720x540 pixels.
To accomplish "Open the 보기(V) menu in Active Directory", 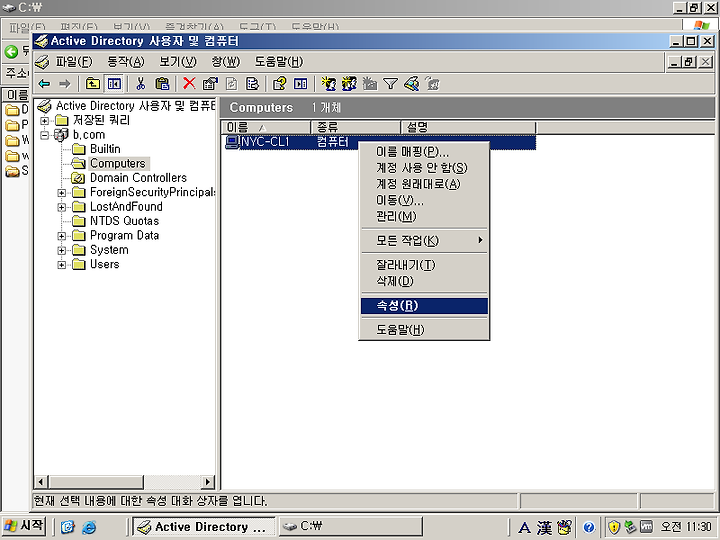I will [178, 62].
